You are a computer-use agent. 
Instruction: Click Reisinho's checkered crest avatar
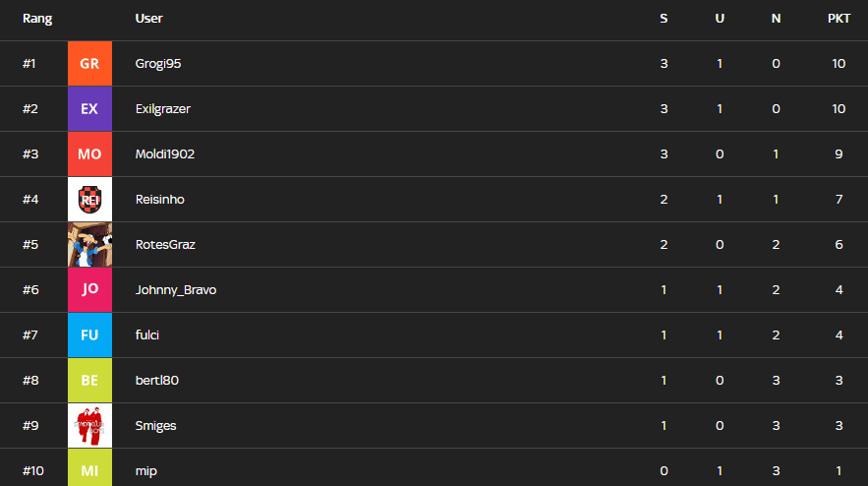point(89,200)
